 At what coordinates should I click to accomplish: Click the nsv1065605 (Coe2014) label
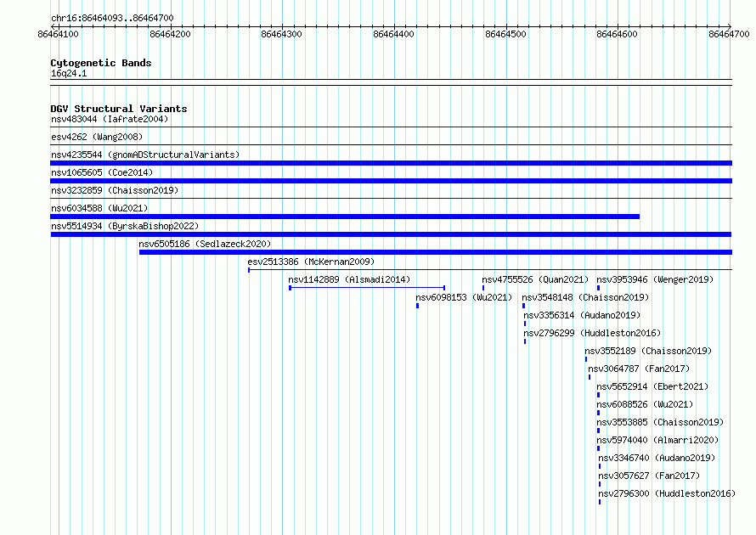pos(102,172)
